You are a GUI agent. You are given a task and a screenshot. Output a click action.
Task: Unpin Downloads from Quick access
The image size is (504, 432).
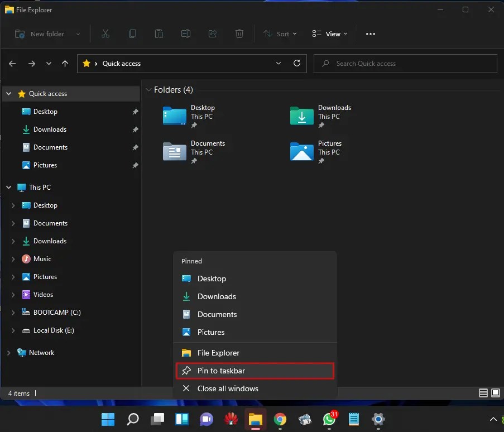point(135,129)
